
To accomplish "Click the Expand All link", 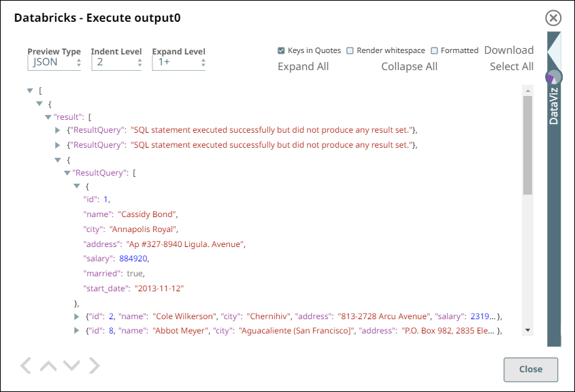I will (303, 67).
